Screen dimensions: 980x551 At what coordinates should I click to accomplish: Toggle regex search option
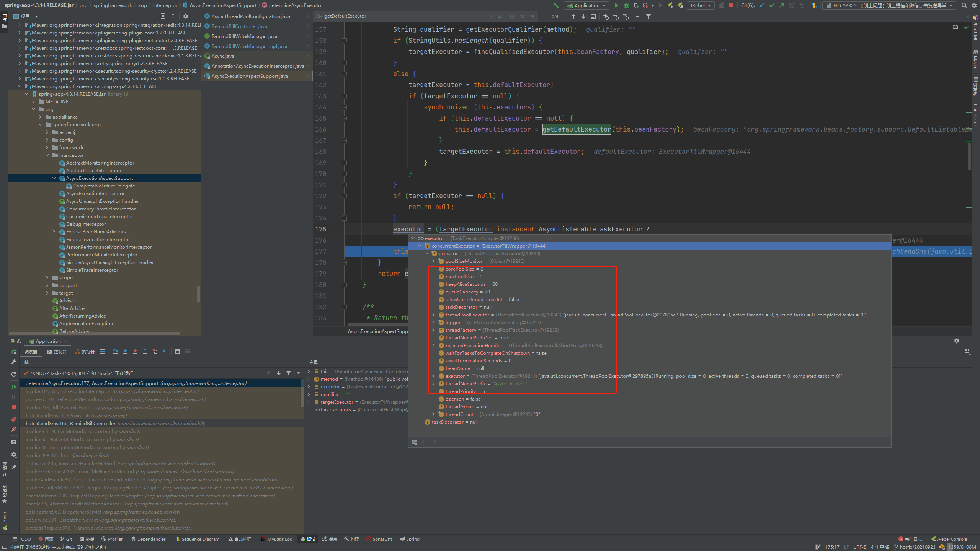click(532, 16)
